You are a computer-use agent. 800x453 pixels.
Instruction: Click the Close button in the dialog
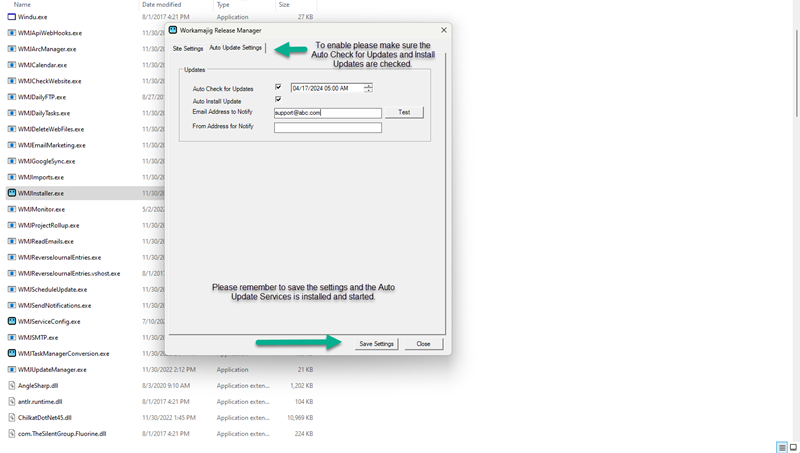tap(423, 344)
